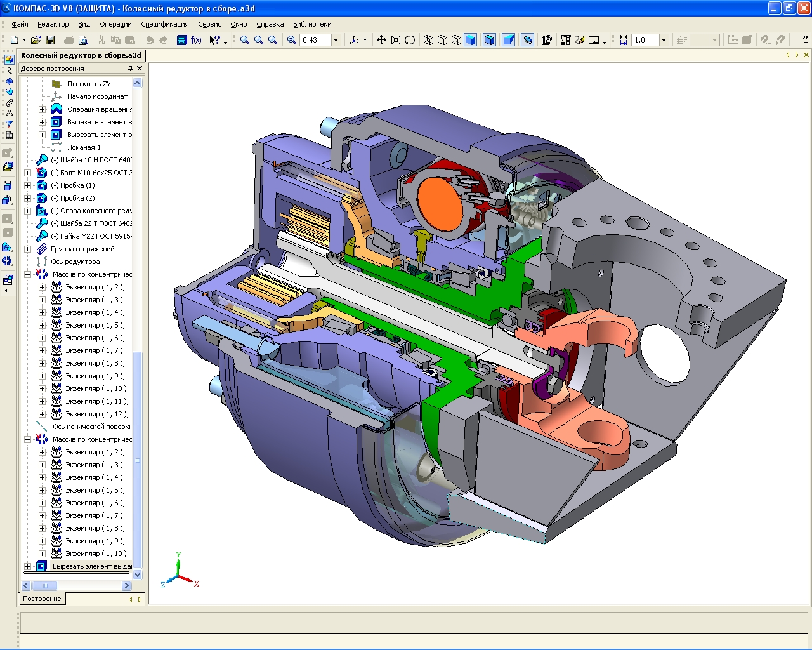The image size is (812, 650).
Task: Select the filter funnel icon in left sidebar
Action: point(9,124)
